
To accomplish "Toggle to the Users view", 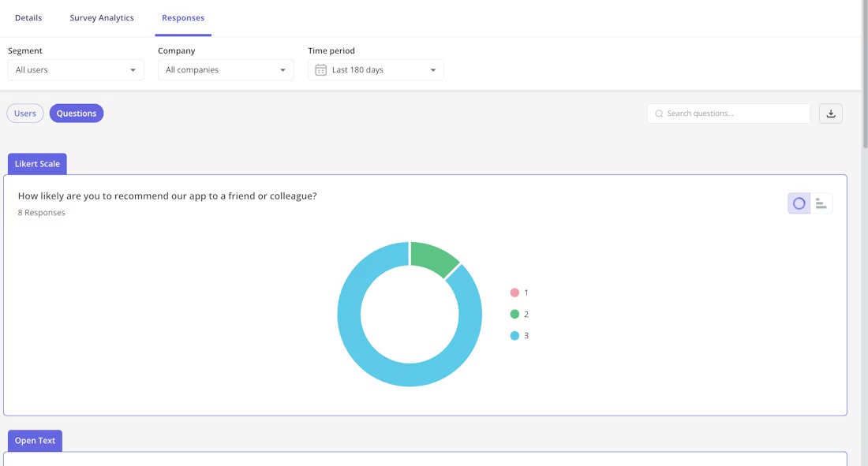I will point(24,113).
